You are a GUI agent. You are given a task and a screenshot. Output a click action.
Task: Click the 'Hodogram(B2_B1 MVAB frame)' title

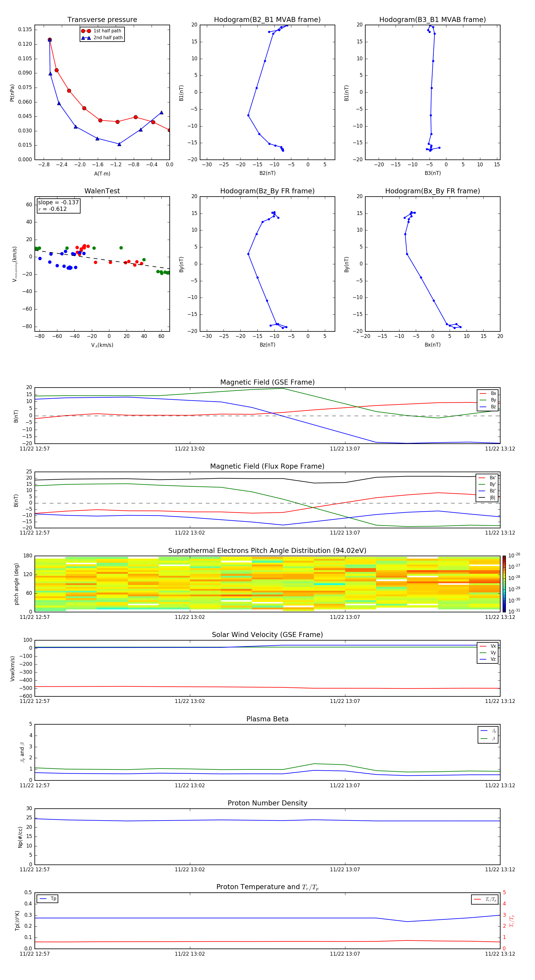click(267, 20)
